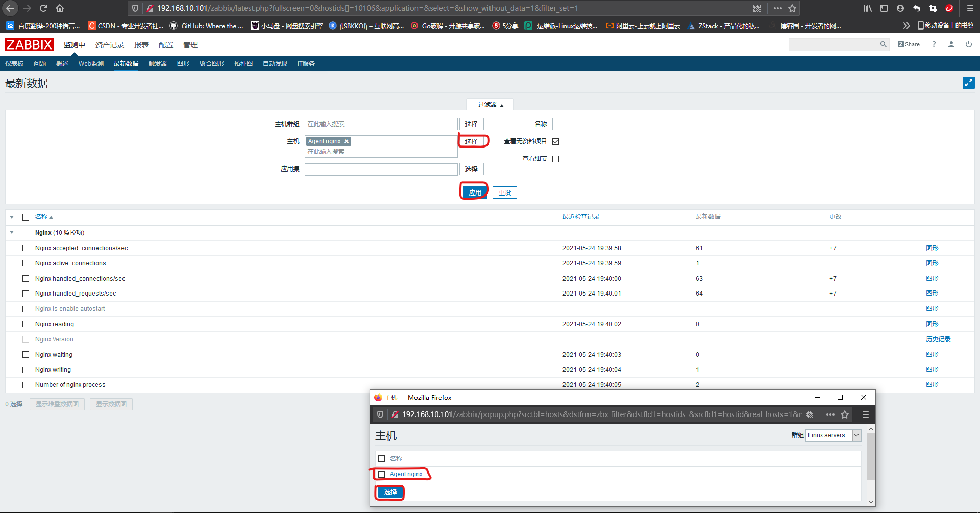The height and width of the screenshot is (513, 980).
Task: Click the Zabbix top search box
Action: [834, 44]
